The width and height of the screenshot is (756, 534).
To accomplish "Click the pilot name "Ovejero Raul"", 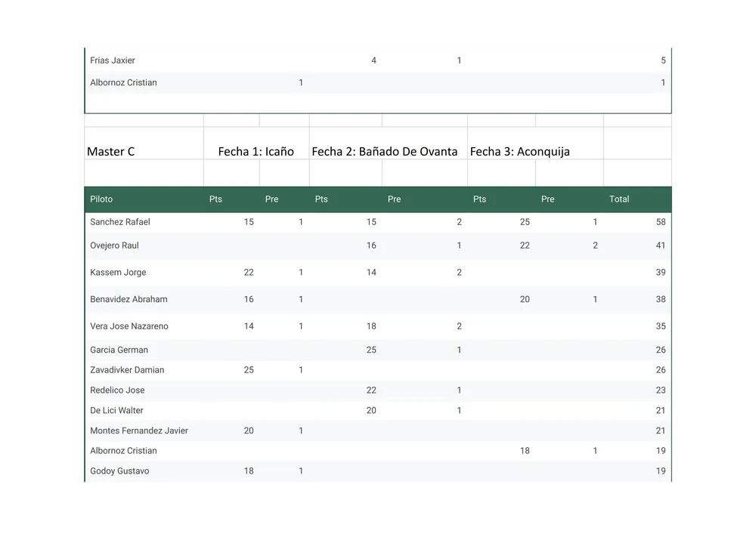I will tap(114, 245).
